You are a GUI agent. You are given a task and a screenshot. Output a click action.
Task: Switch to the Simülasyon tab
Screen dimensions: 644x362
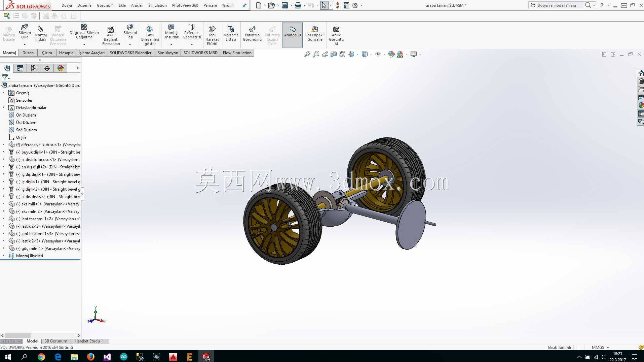168,53
